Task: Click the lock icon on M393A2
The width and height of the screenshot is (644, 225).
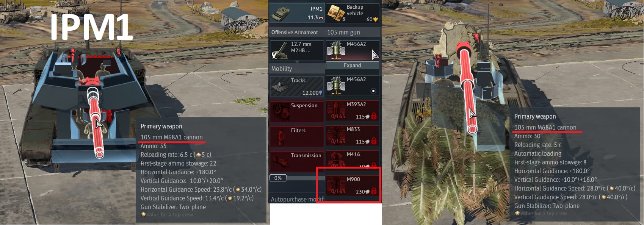Action: [374, 116]
